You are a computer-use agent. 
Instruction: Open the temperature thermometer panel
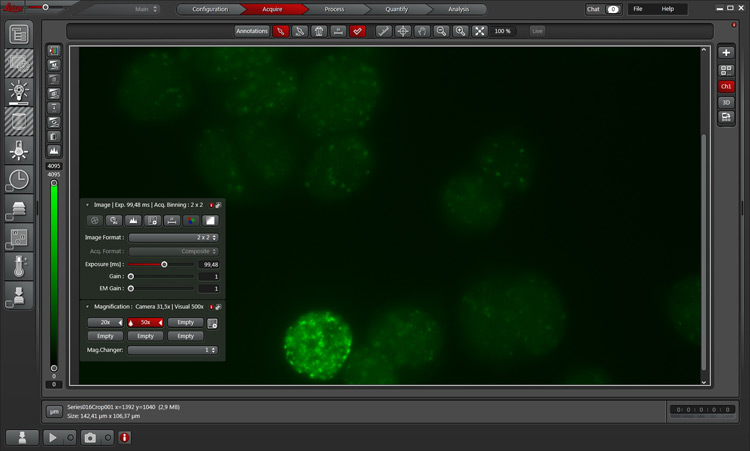(19, 266)
